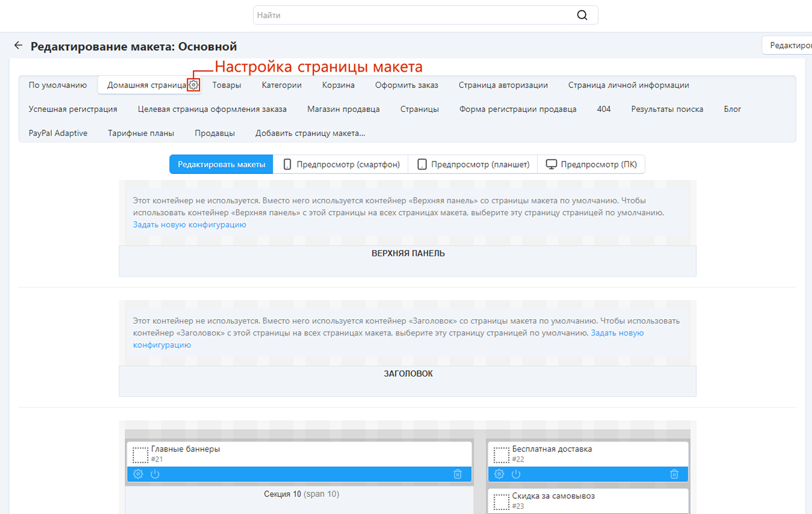Switch to Предпросмотр (ПК) view
Screen dimensions: 812x514
click(591, 164)
